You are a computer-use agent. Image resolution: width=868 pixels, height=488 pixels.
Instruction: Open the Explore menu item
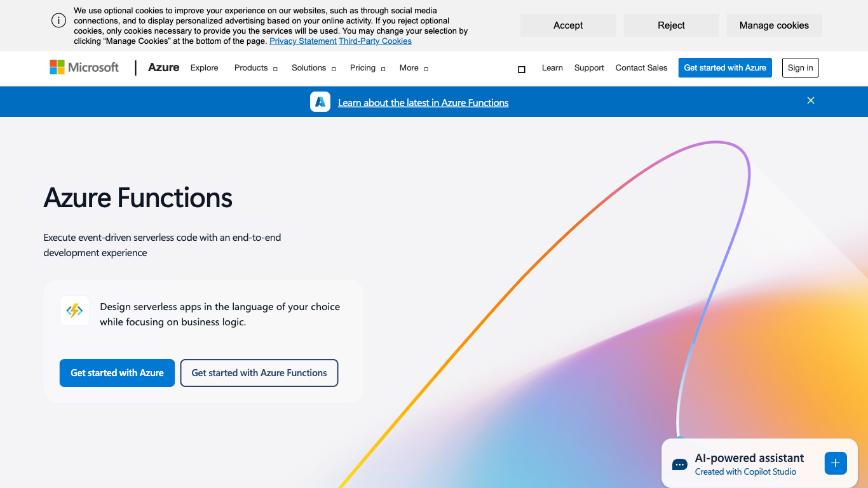coord(205,68)
